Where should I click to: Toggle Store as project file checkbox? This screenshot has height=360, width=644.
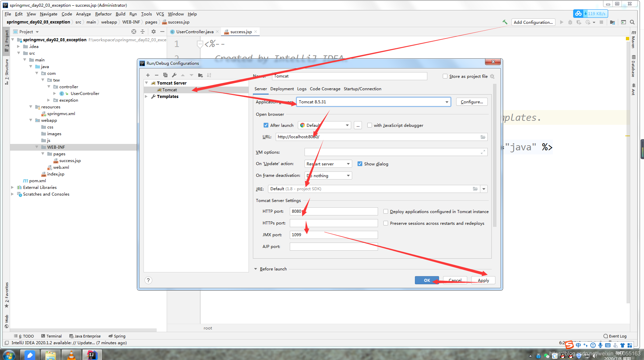pyautogui.click(x=445, y=76)
